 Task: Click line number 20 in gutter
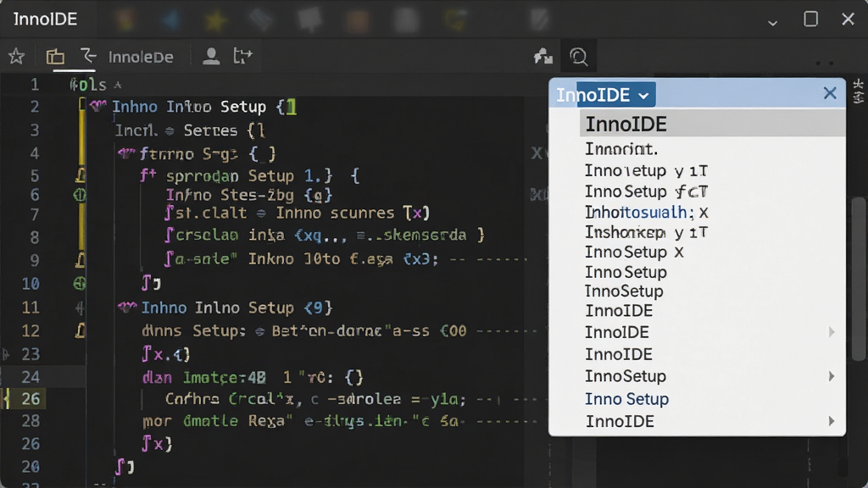coord(30,467)
